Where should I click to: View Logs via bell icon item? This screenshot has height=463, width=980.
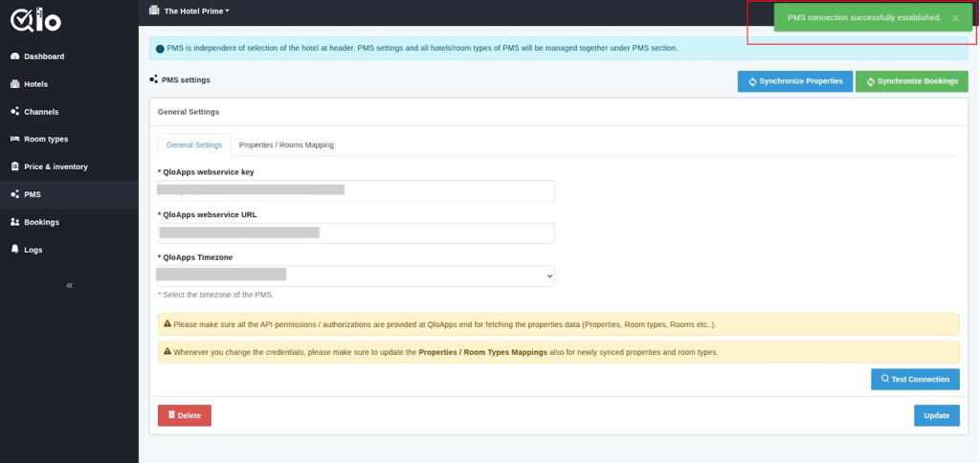[33, 250]
